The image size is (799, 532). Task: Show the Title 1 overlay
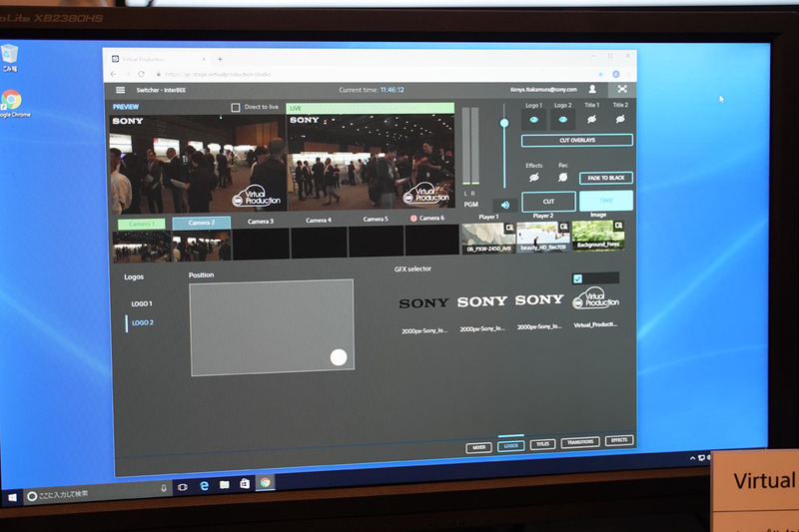(591, 119)
